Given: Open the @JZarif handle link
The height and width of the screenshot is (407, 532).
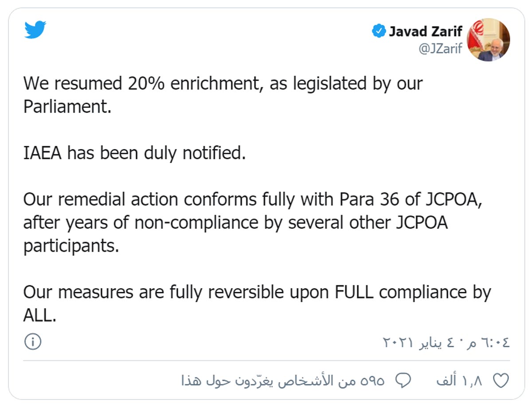Looking at the screenshot, I should click(x=441, y=49).
